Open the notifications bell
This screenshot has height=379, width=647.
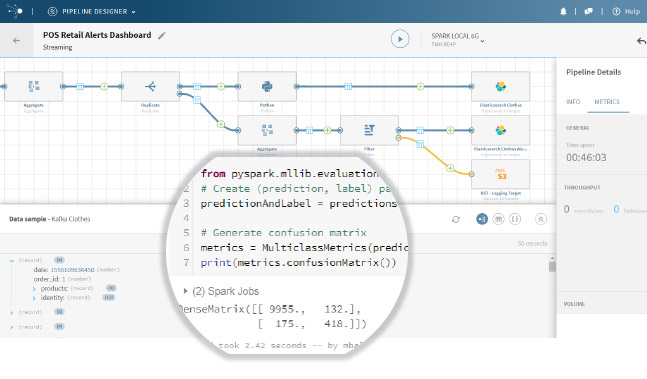[563, 12]
